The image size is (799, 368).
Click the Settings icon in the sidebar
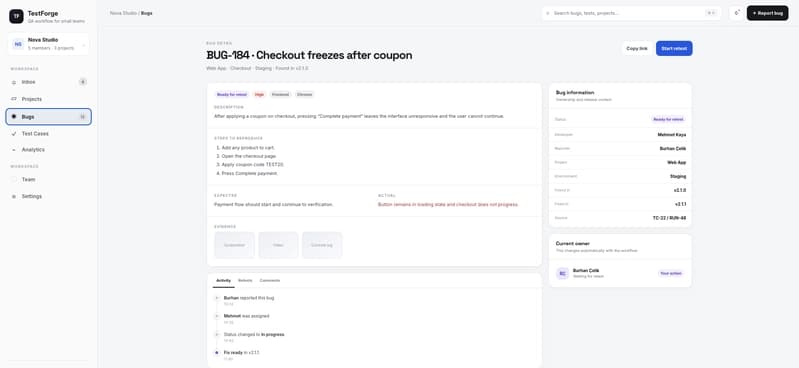[x=14, y=196]
